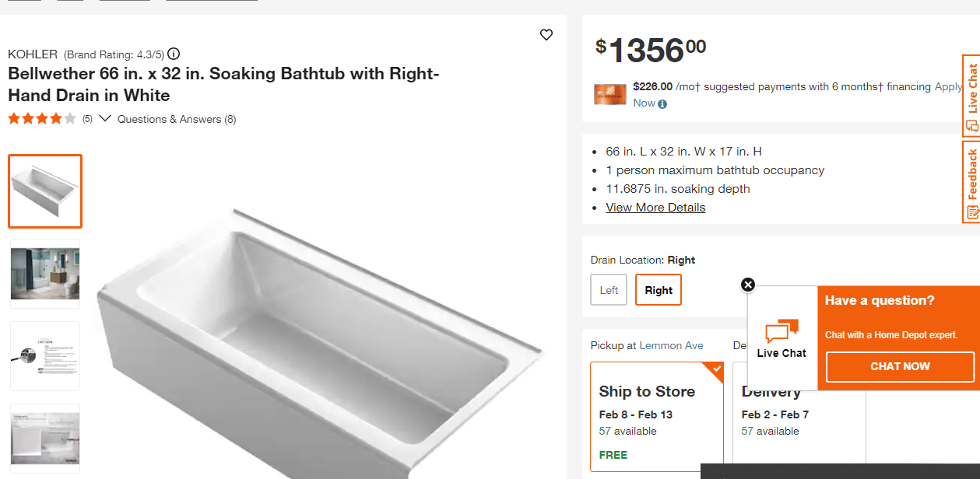Click the financing info icon
The width and height of the screenshot is (980, 479).
[662, 104]
